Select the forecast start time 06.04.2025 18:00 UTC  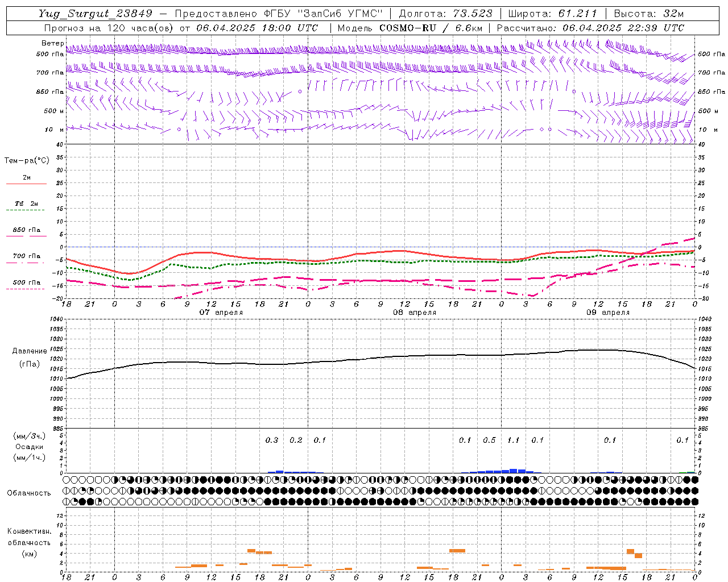(257, 28)
